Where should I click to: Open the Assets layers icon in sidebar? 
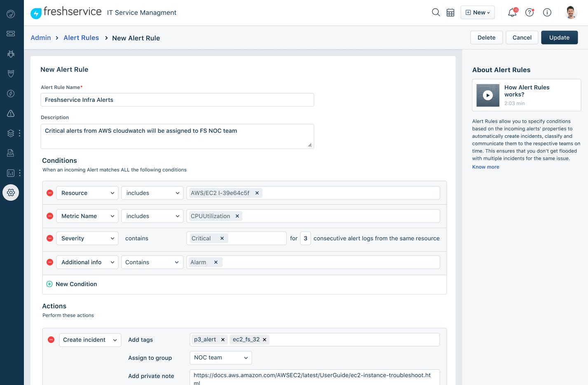(x=10, y=133)
